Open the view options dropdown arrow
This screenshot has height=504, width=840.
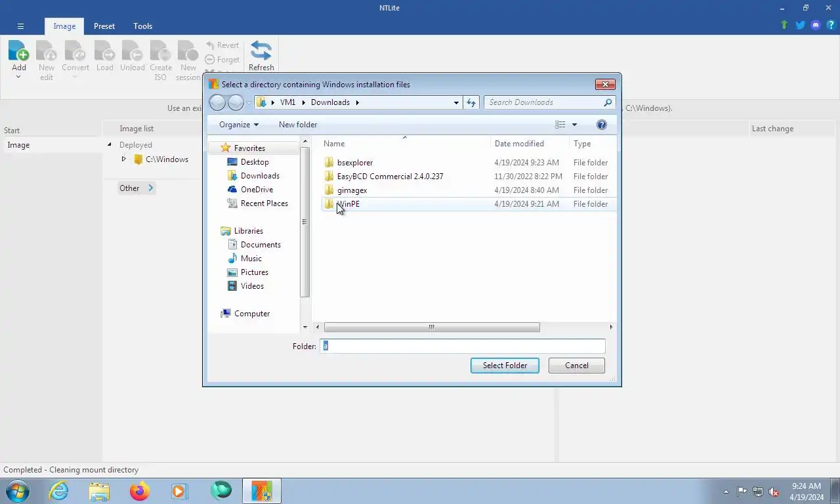click(574, 125)
